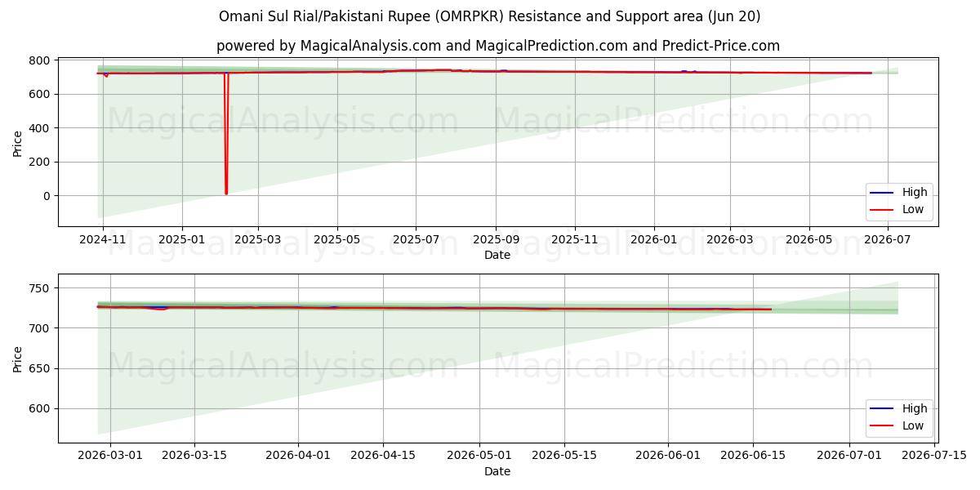Screen dimensions: 980x490
Task: Click the '2026-07-15' x-axis tick label
Action: (x=934, y=457)
